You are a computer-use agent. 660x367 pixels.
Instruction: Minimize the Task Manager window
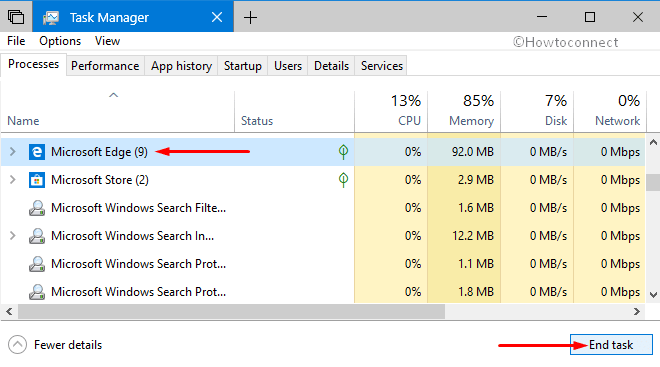click(x=542, y=17)
